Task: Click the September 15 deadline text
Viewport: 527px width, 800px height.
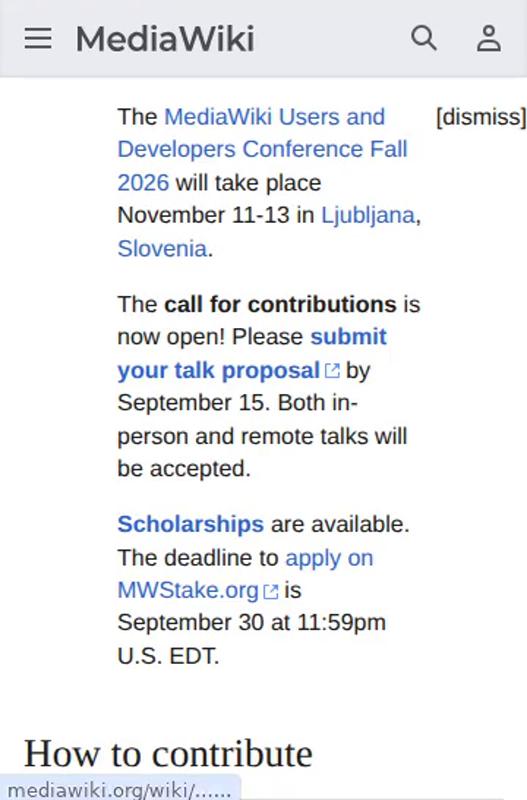Action: (x=192, y=403)
